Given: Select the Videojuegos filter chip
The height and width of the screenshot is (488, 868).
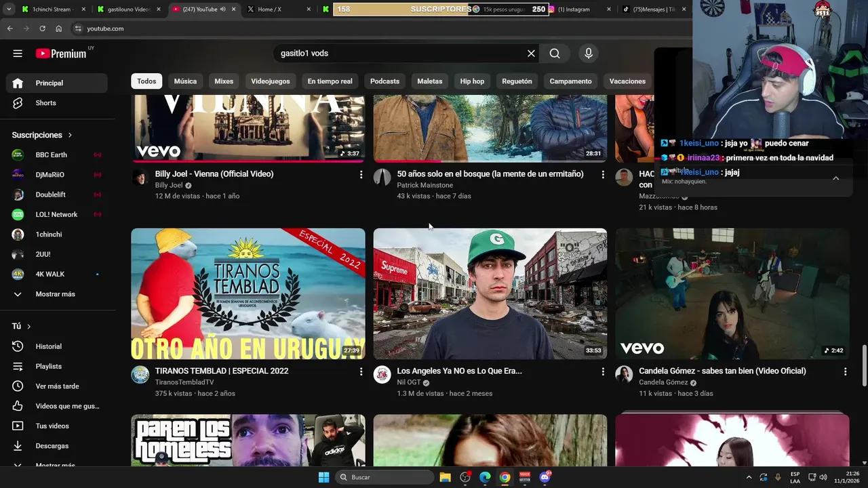Looking at the screenshot, I should pos(271,81).
